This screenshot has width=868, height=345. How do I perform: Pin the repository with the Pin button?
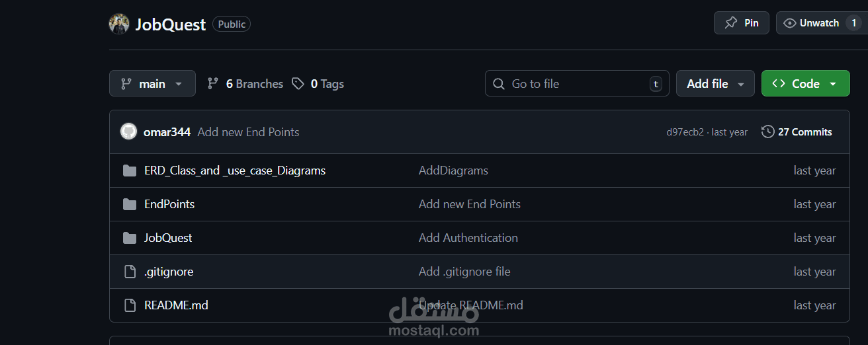click(x=741, y=23)
